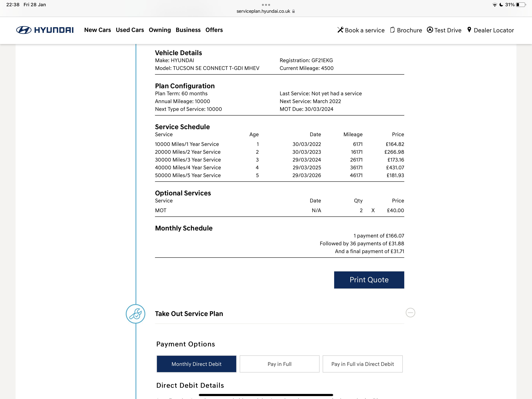Select Pay in Full payment option

pos(279,364)
